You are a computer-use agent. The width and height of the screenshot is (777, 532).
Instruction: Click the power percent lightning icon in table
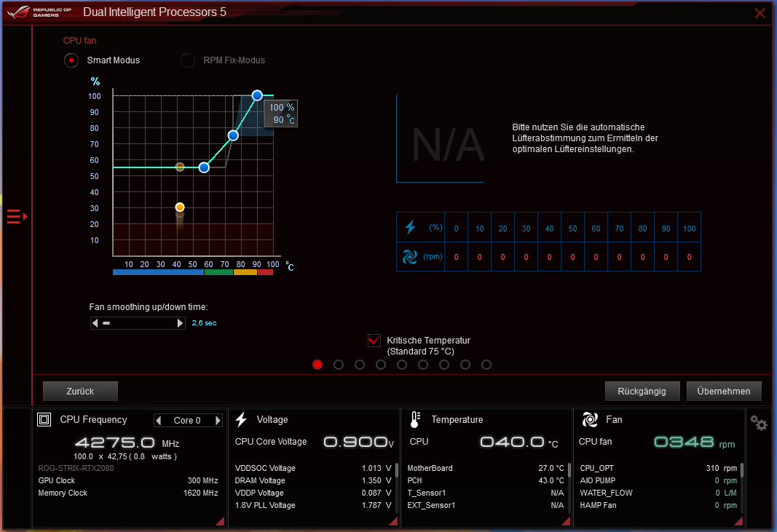(410, 227)
